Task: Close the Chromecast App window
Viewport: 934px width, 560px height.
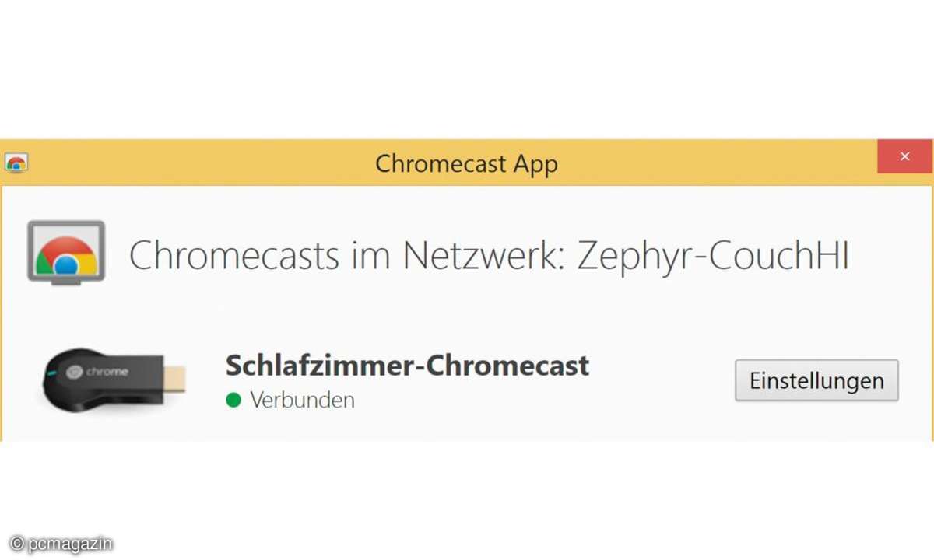Action: (904, 156)
